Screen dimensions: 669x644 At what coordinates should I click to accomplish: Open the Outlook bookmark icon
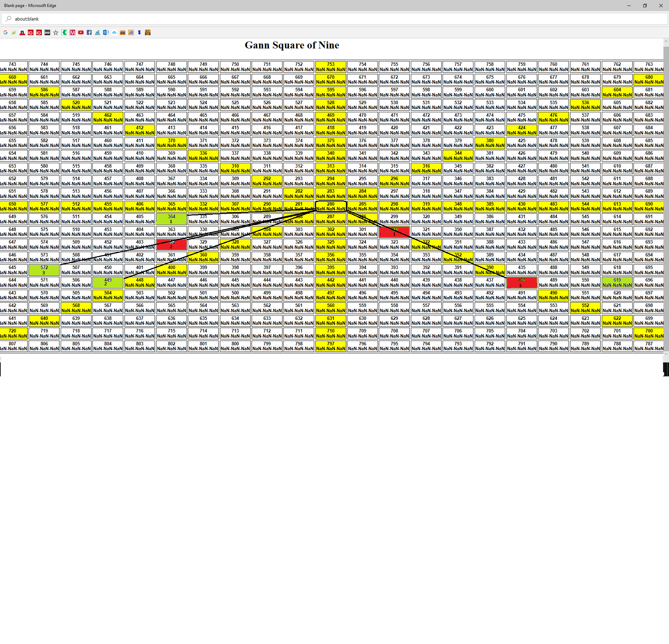click(106, 32)
